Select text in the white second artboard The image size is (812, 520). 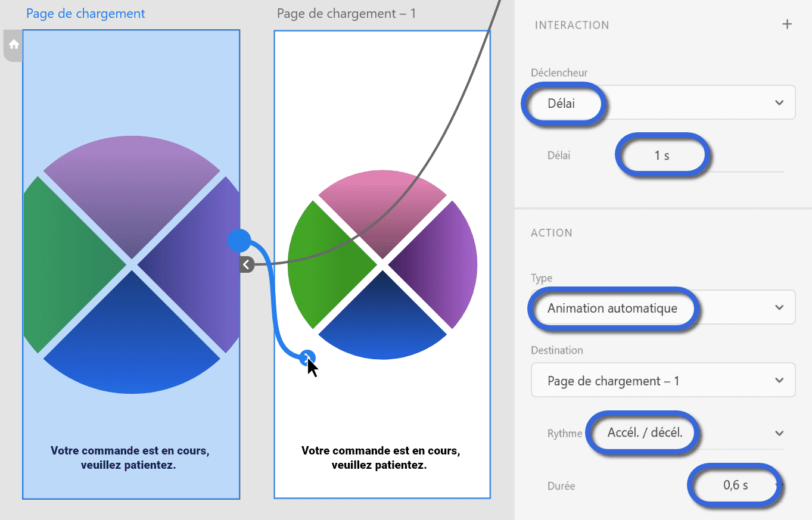380,457
